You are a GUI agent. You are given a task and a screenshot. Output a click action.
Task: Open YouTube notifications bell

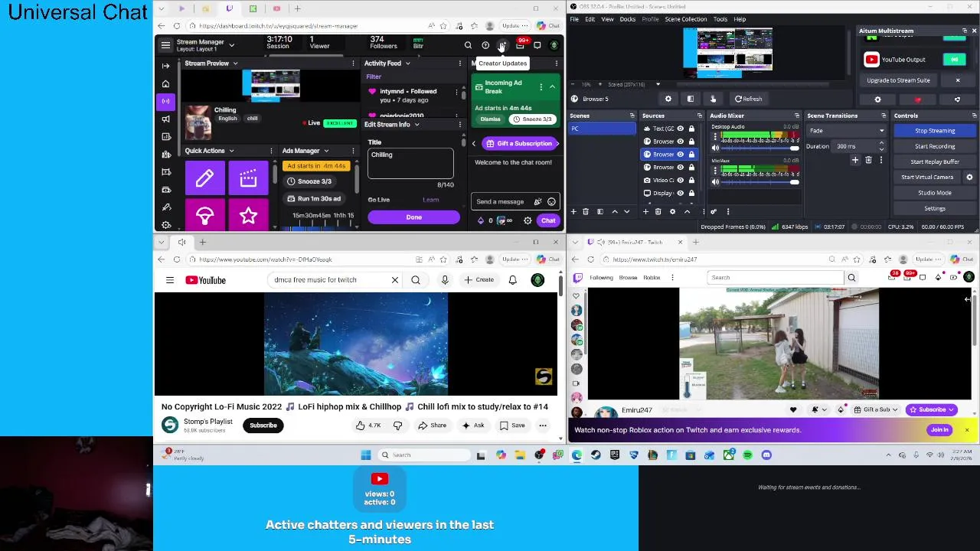[x=513, y=280]
